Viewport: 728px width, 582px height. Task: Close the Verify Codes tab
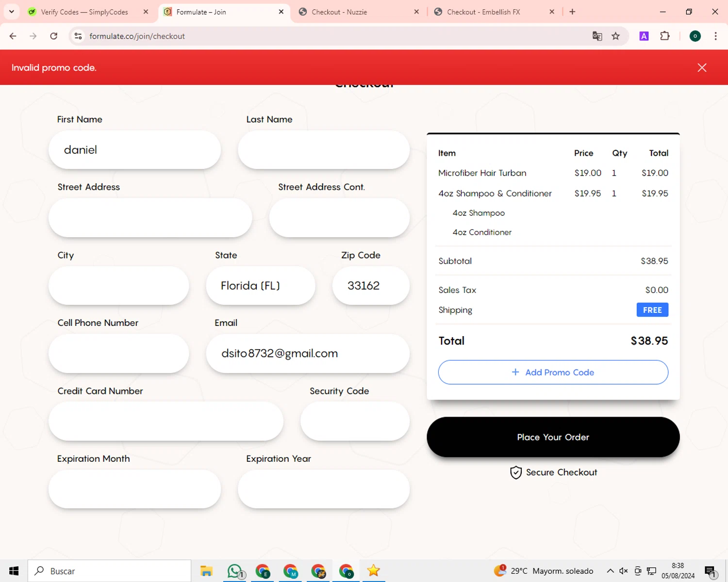click(x=146, y=12)
